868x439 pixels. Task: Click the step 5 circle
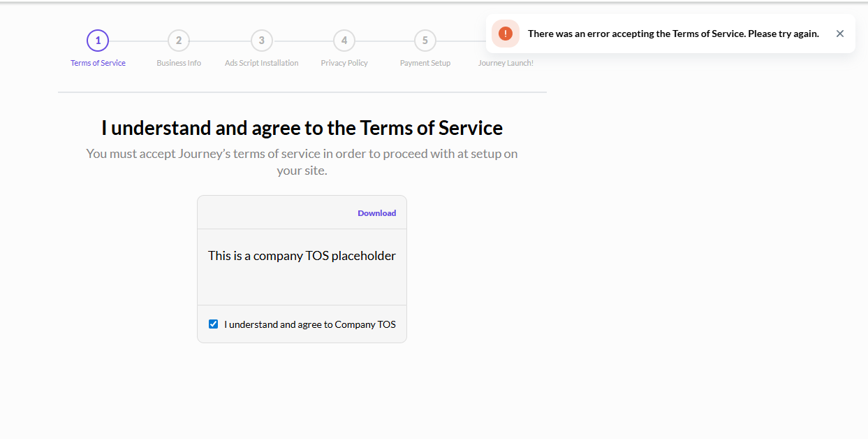click(425, 41)
